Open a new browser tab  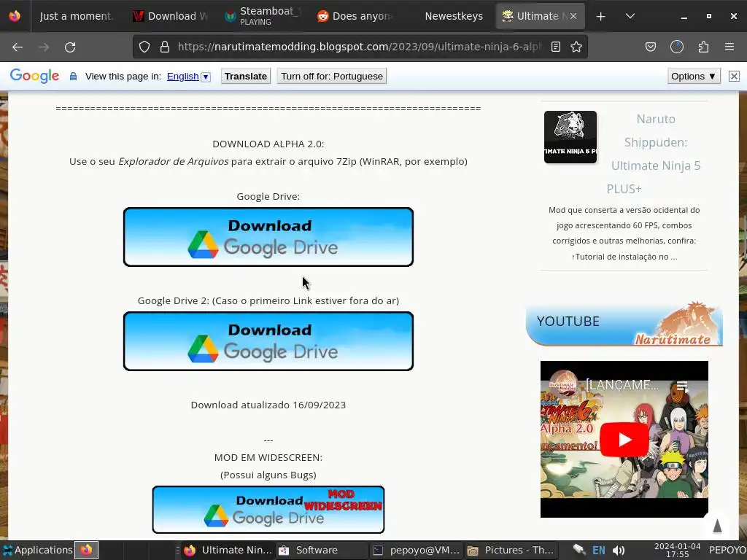click(x=601, y=16)
